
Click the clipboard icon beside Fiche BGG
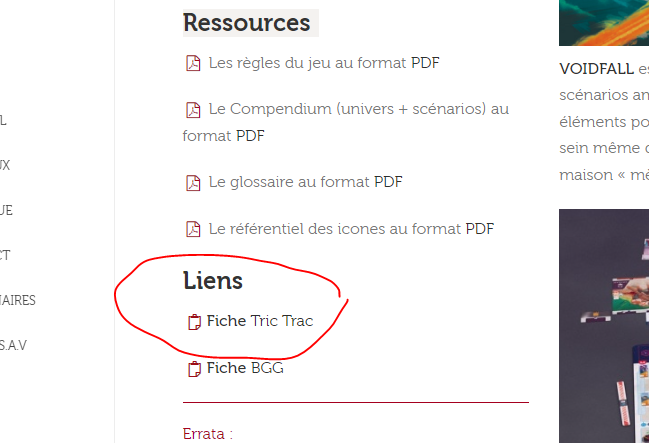click(194, 369)
